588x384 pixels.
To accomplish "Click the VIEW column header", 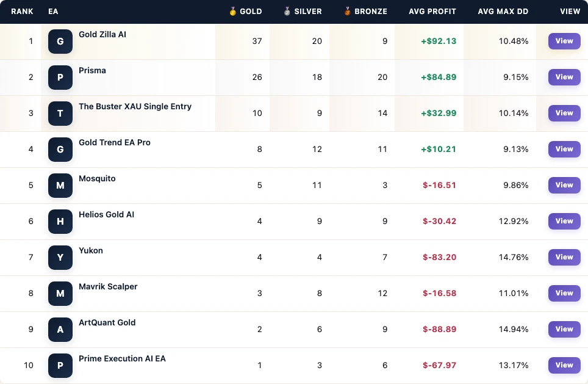I will [570, 12].
